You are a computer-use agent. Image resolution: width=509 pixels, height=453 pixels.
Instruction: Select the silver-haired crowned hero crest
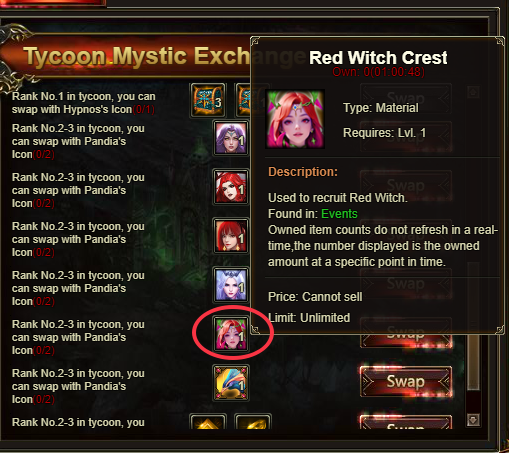[x=231, y=285]
